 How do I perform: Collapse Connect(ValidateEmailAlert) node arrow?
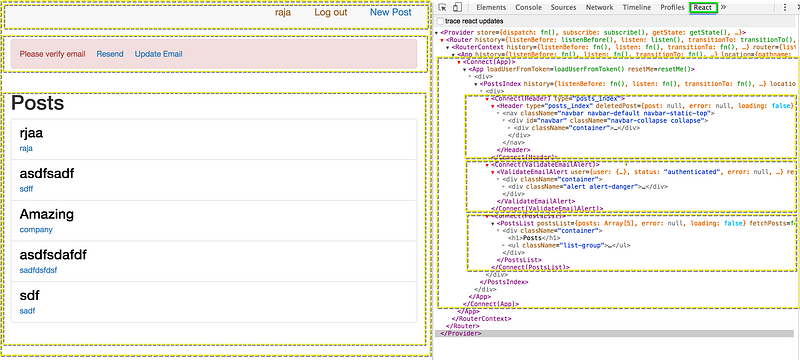point(487,165)
